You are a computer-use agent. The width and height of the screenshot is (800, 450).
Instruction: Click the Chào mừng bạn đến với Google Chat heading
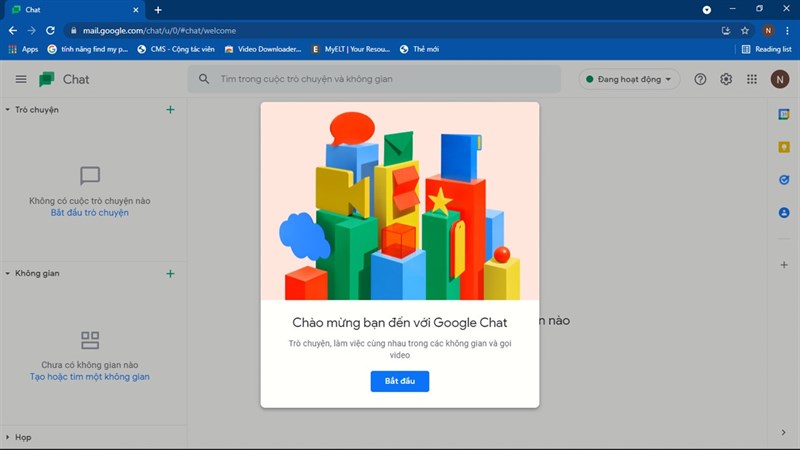[399, 322]
